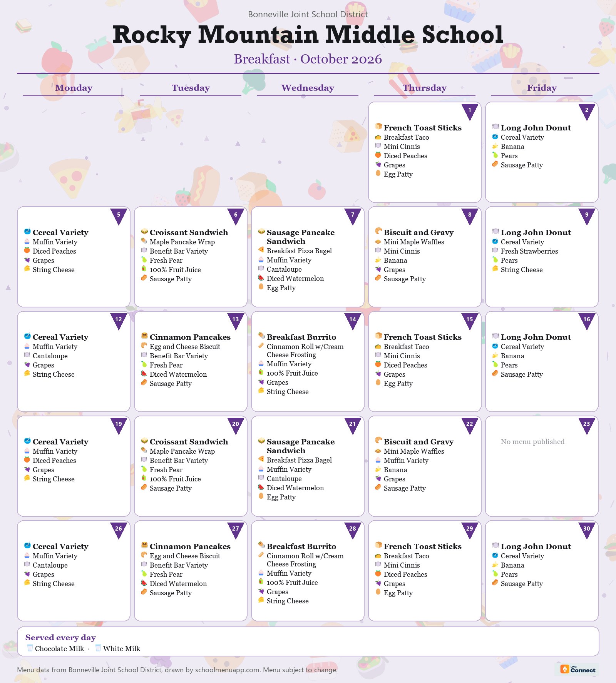Click "Maple Pancake Wrap" on October 20

(x=182, y=451)
